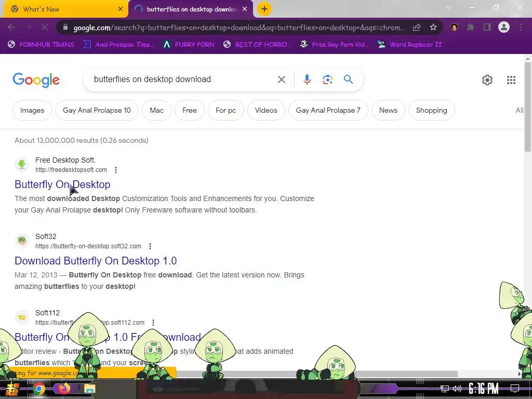The height and width of the screenshot is (399, 532).
Task: Open the volume tray icon
Action: tap(457, 389)
